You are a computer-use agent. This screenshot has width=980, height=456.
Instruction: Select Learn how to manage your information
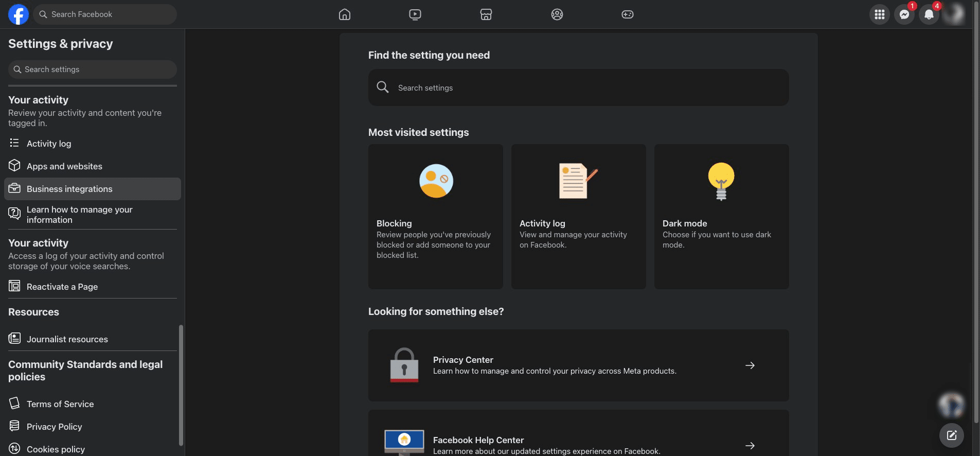tap(93, 215)
